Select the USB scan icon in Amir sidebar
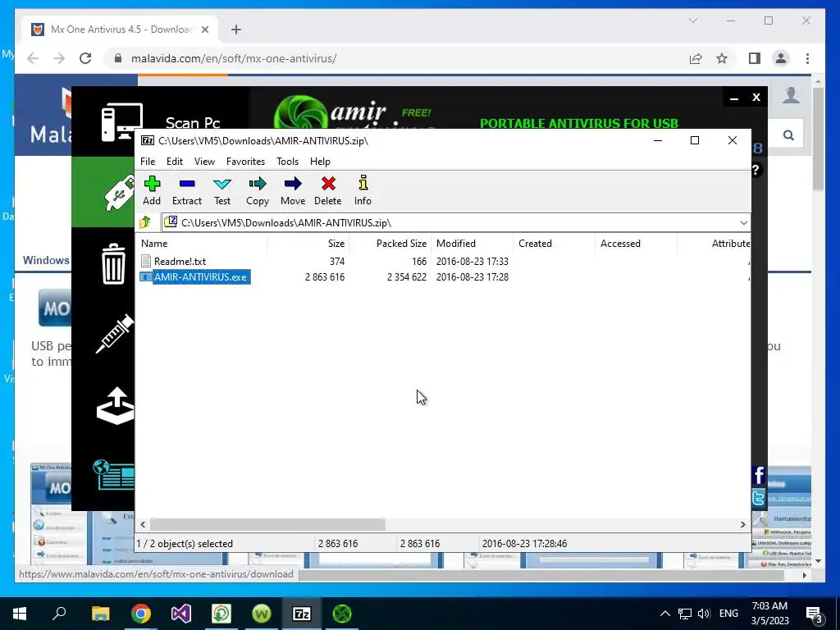The width and height of the screenshot is (840, 630). point(119,193)
